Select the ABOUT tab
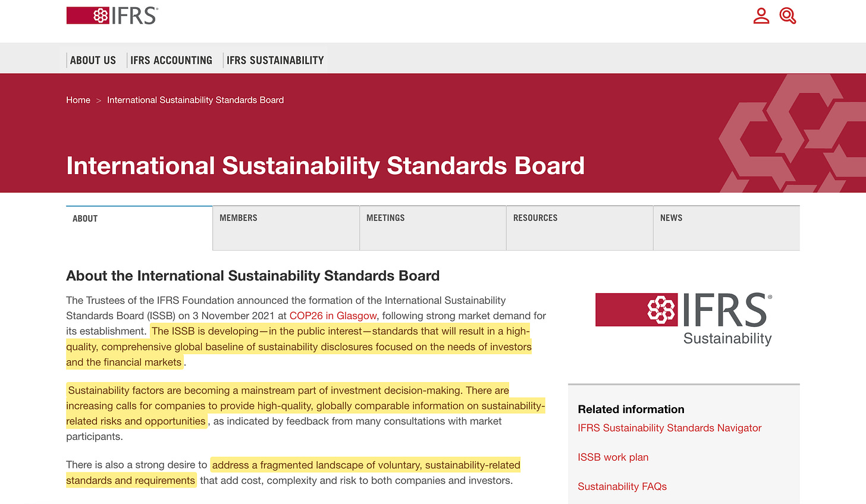Image resolution: width=866 pixels, height=504 pixels. coord(139,228)
